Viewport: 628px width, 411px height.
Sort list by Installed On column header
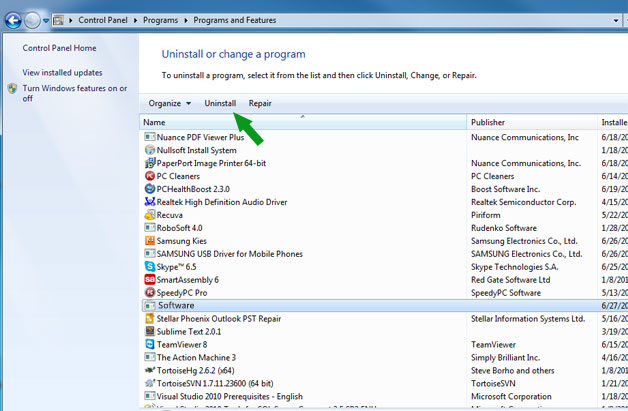[614, 122]
